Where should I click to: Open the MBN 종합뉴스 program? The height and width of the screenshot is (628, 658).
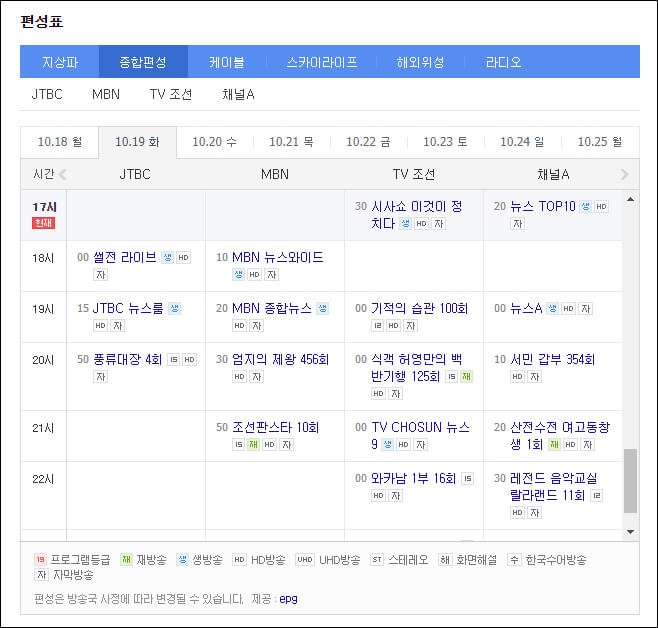(x=272, y=308)
